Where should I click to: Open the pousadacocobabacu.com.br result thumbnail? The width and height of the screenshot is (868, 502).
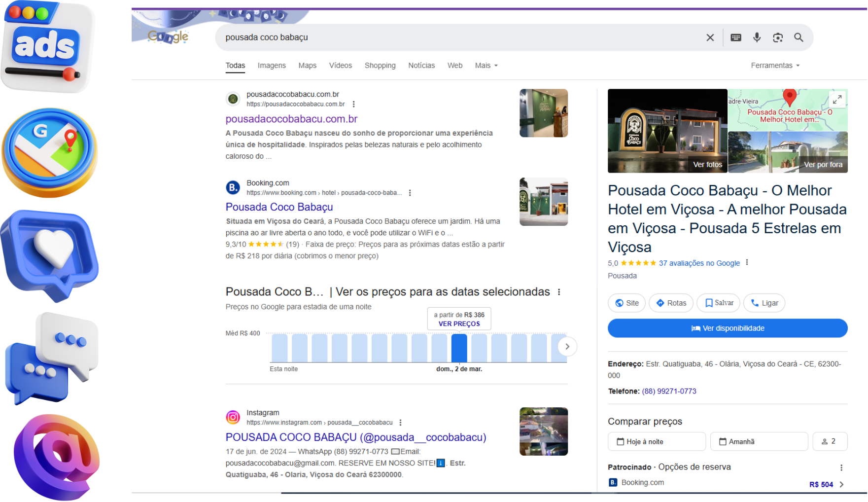pos(543,113)
